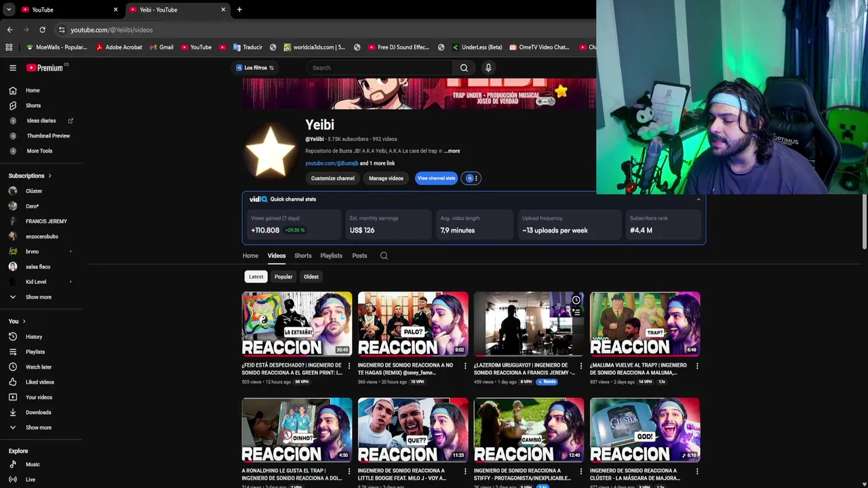The width and height of the screenshot is (868, 488).
Task: Switch to the Posts tab
Action: (359, 256)
